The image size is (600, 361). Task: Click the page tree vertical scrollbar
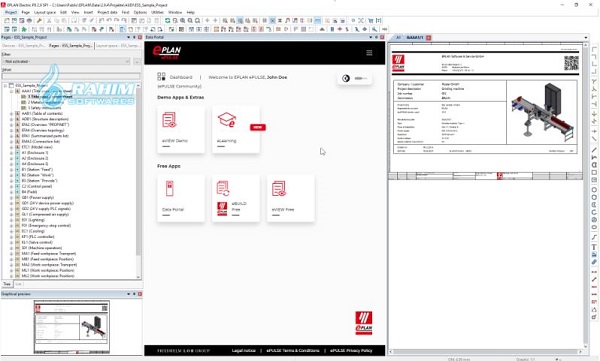coord(138,181)
